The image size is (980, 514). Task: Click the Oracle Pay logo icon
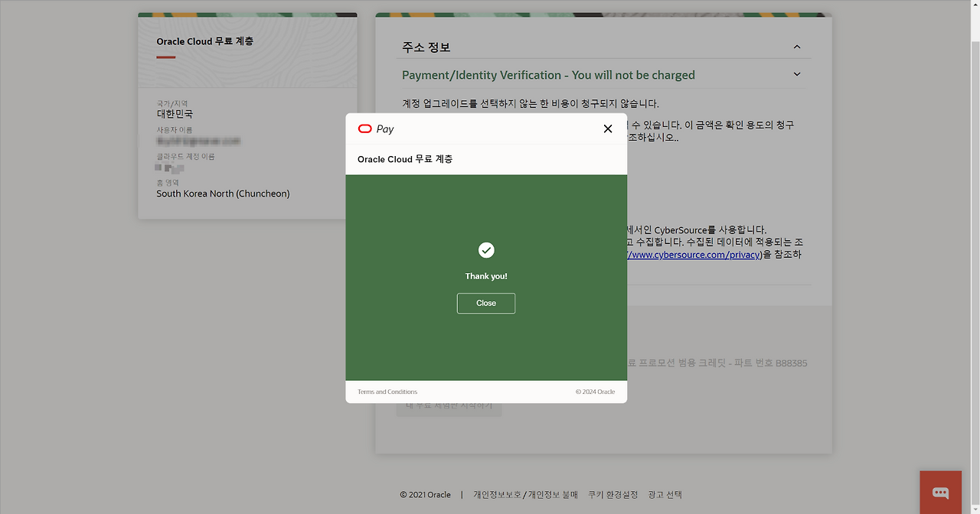coord(365,128)
